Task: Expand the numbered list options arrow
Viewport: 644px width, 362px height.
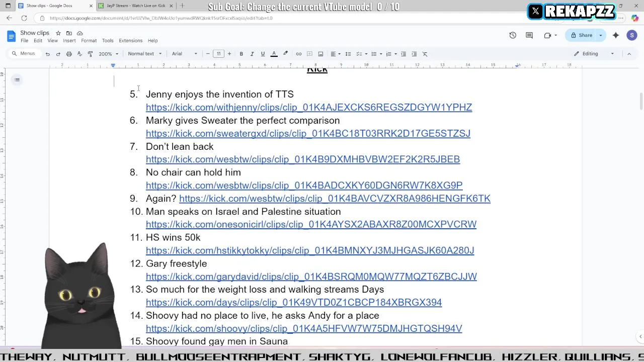Action: pyautogui.click(x=395, y=54)
